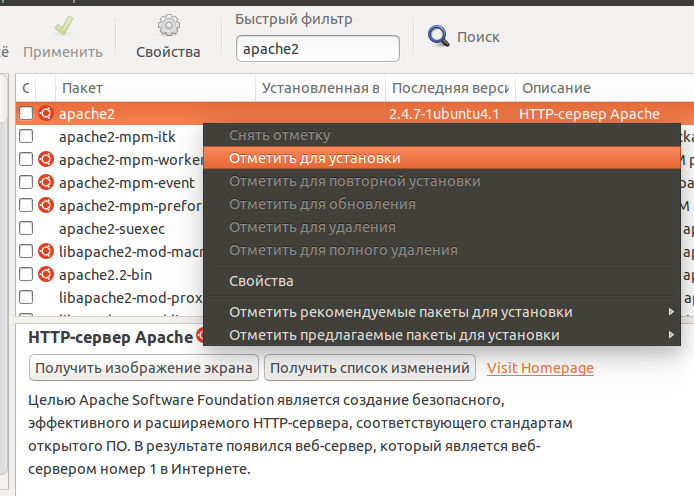Toggle the checkbox for libapache2-mod-proxy row
Screen dimensions: 694x496
pos(26,297)
